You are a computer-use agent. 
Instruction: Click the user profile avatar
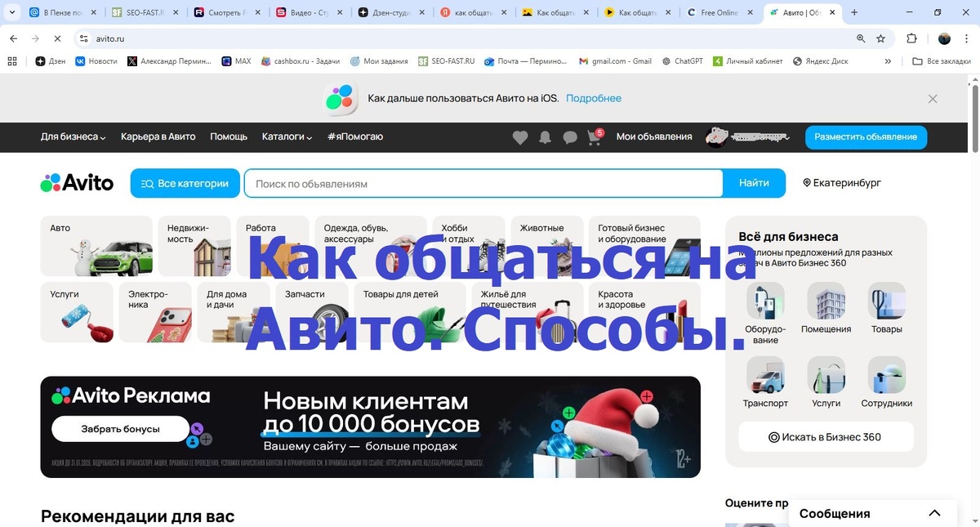click(x=716, y=137)
